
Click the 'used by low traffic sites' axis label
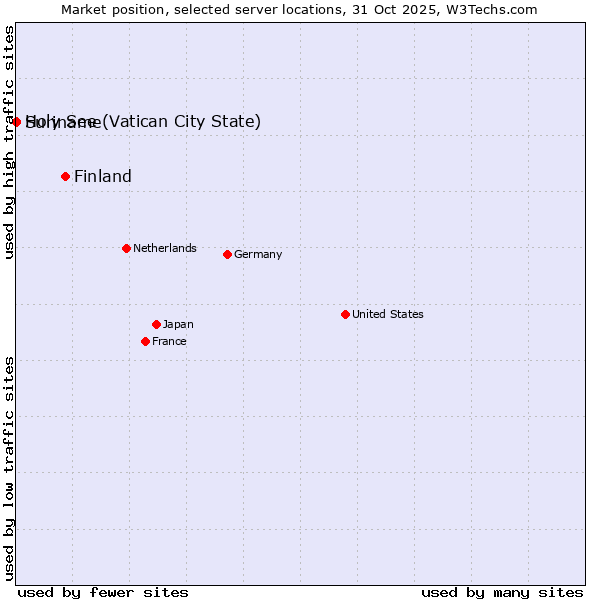9,467
